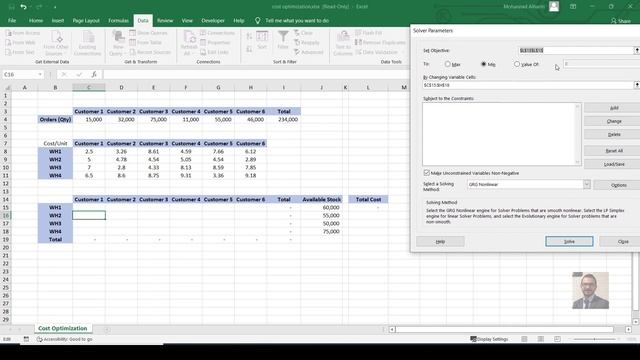Click Refresh All button

189,43
